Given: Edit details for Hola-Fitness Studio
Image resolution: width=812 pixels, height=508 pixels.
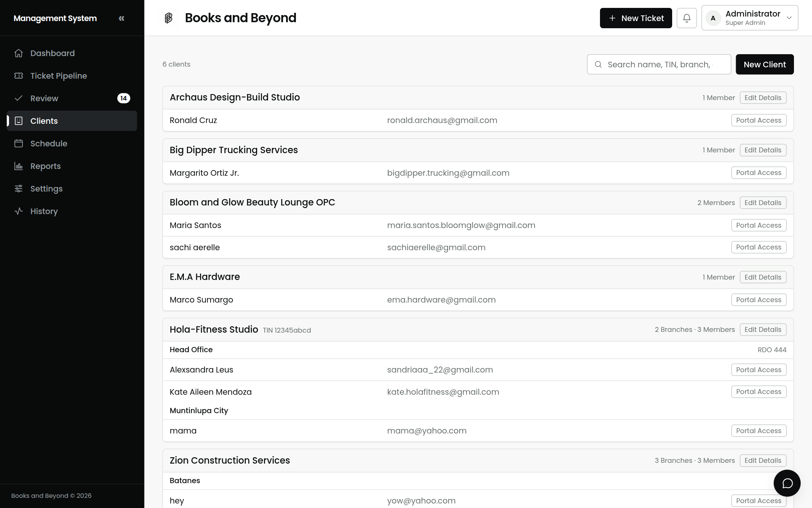Looking at the screenshot, I should click(x=763, y=330).
